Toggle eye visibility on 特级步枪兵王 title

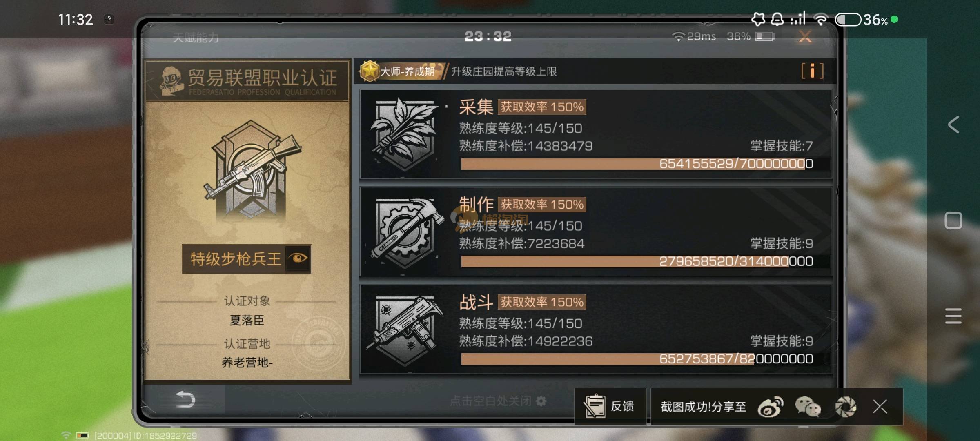[298, 258]
